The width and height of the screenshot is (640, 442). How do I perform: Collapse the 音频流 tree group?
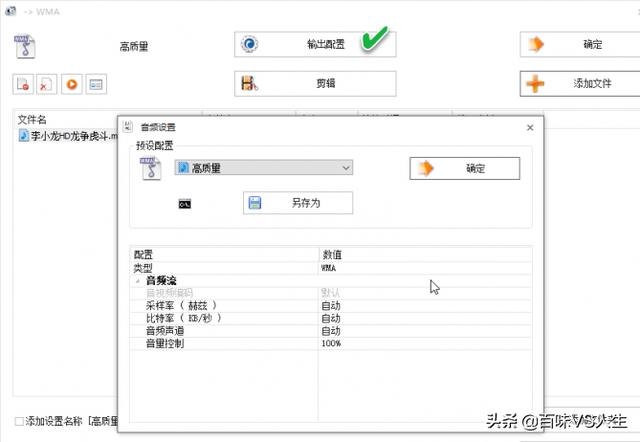tap(138, 281)
